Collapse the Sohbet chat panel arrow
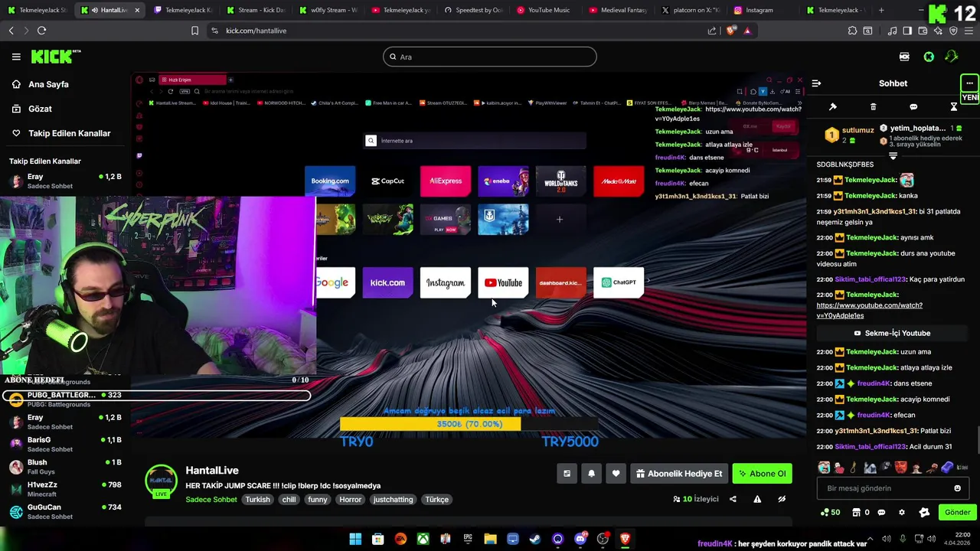The width and height of the screenshot is (980, 551). (x=816, y=83)
